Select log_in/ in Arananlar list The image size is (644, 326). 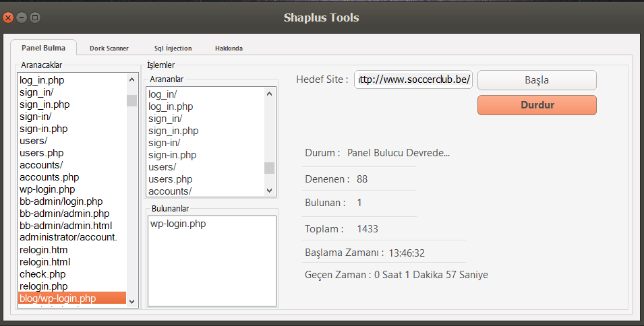point(206,94)
